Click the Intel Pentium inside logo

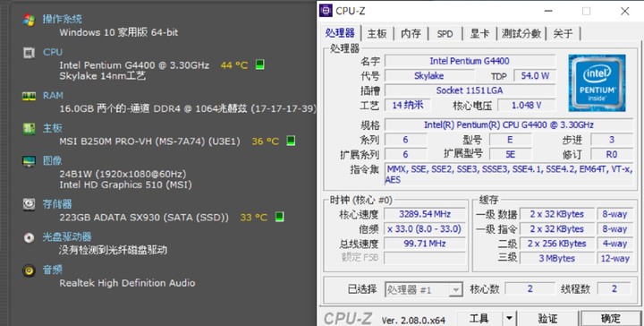click(597, 82)
